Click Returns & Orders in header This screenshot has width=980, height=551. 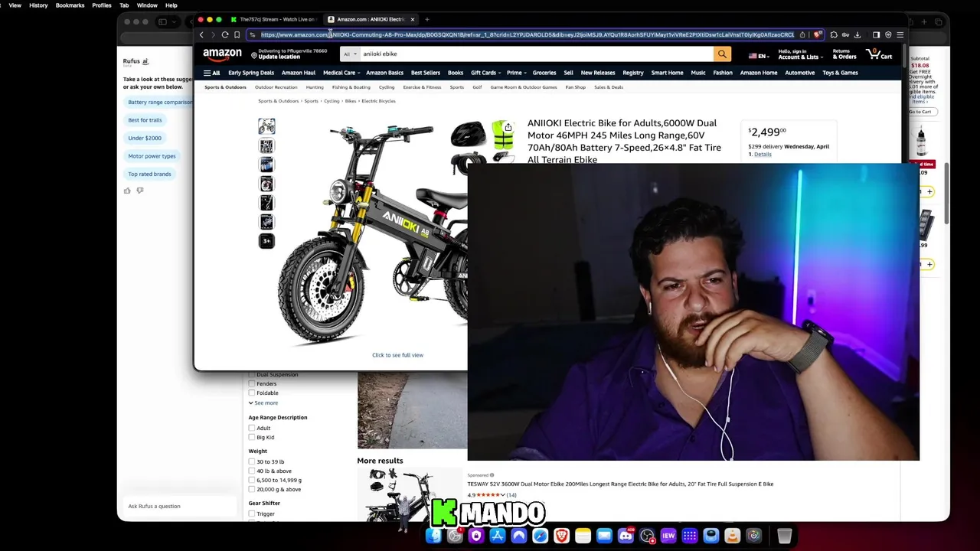[844, 54]
